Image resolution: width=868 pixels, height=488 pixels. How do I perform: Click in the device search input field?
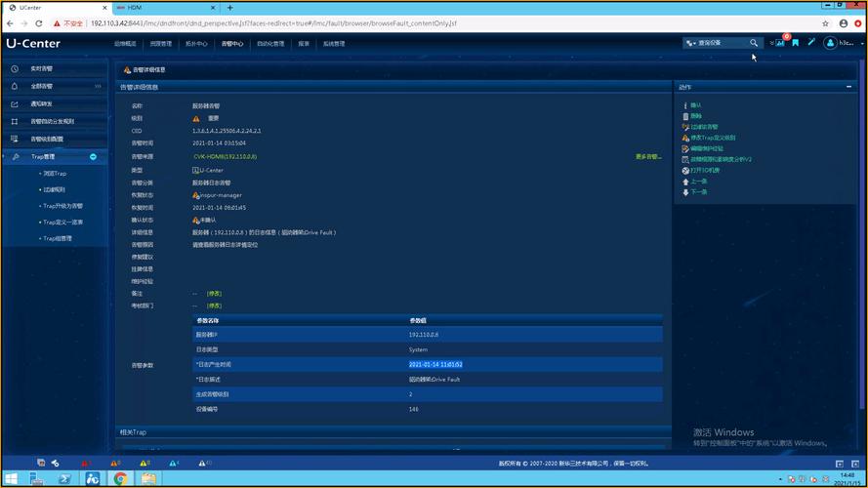pyautogui.click(x=721, y=43)
